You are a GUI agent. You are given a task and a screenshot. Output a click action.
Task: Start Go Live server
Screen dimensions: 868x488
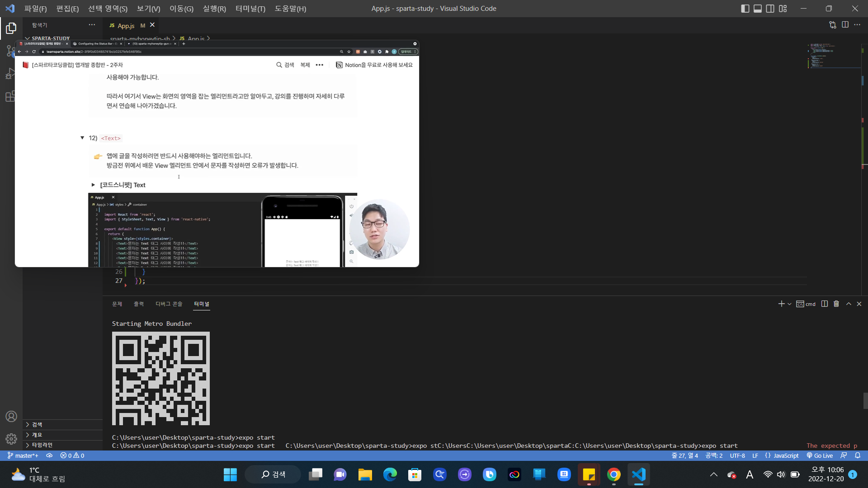click(x=820, y=455)
